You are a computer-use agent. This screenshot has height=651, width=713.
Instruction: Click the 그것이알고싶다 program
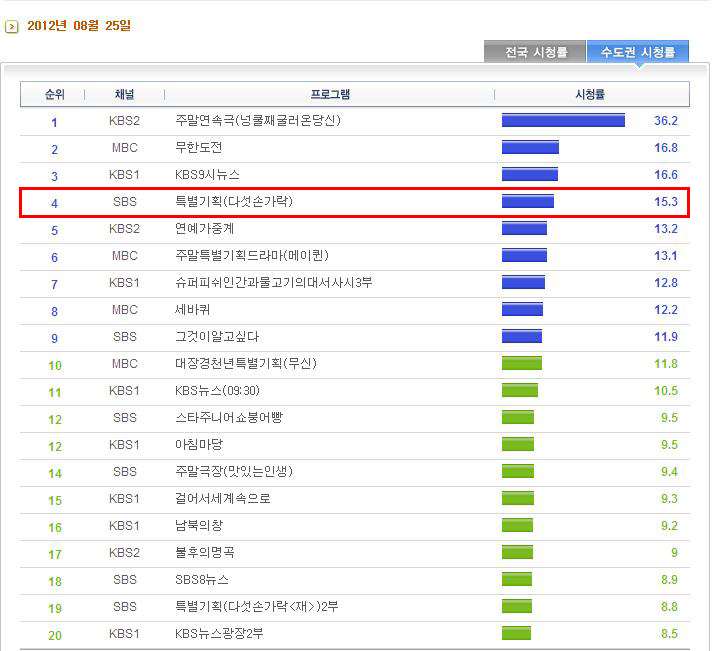pos(217,337)
